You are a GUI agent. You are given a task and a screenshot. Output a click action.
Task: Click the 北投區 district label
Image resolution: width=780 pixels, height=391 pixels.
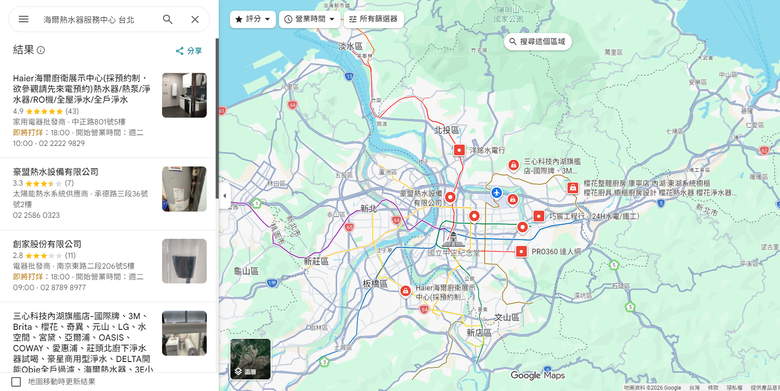click(x=446, y=130)
